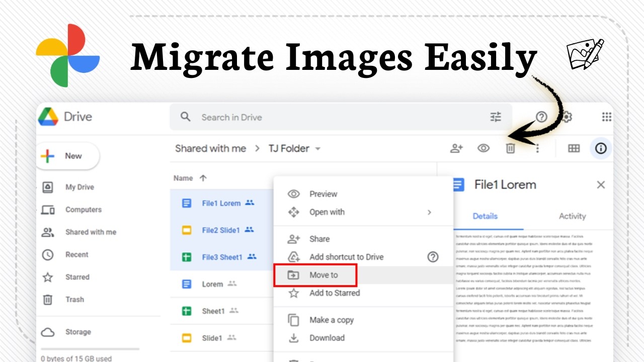Click help icon beside Add shortcut
Viewport: 644px width, 362px height.
tap(433, 257)
